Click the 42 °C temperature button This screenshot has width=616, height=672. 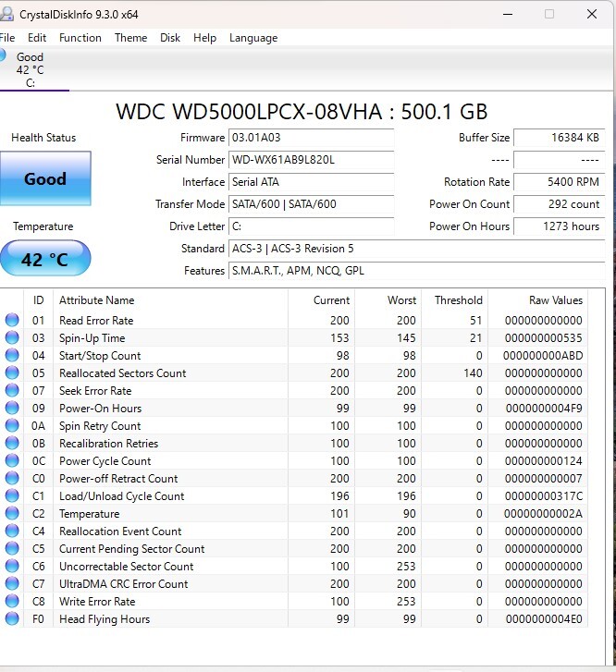45,259
